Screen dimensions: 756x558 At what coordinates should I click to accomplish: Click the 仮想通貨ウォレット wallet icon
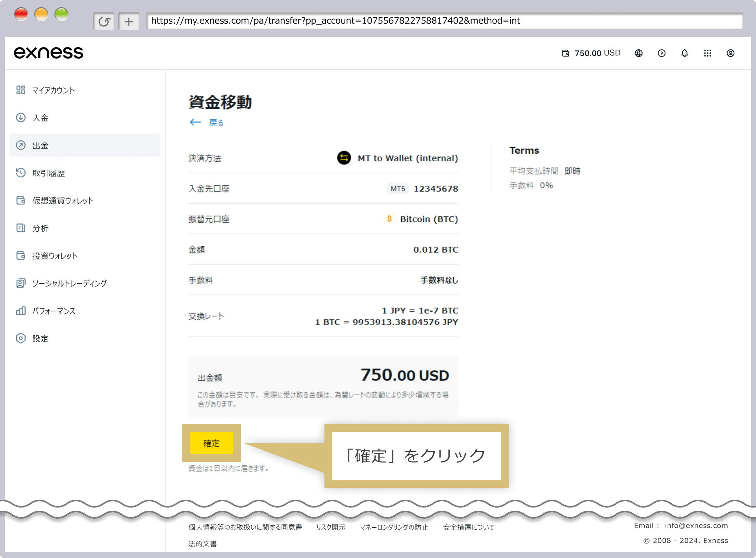(x=21, y=200)
